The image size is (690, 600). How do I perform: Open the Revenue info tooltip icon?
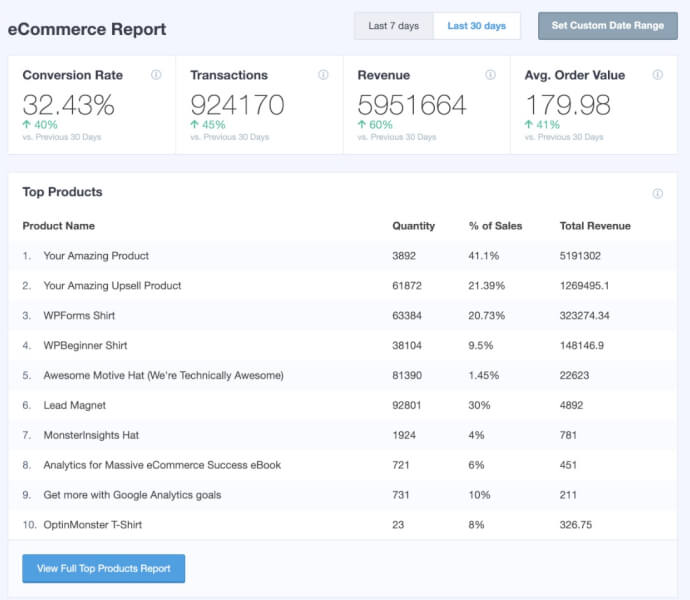[490, 75]
